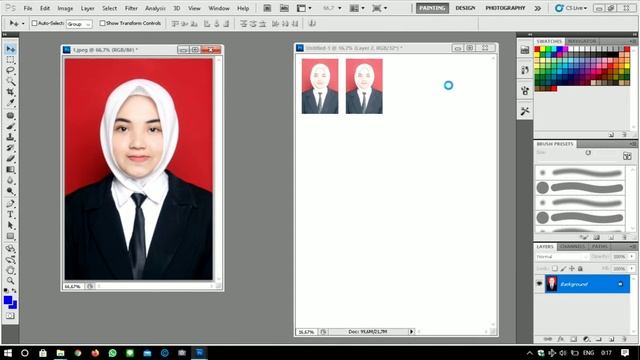
Task: Create new adjustment layer icon
Action: [x=586, y=339]
